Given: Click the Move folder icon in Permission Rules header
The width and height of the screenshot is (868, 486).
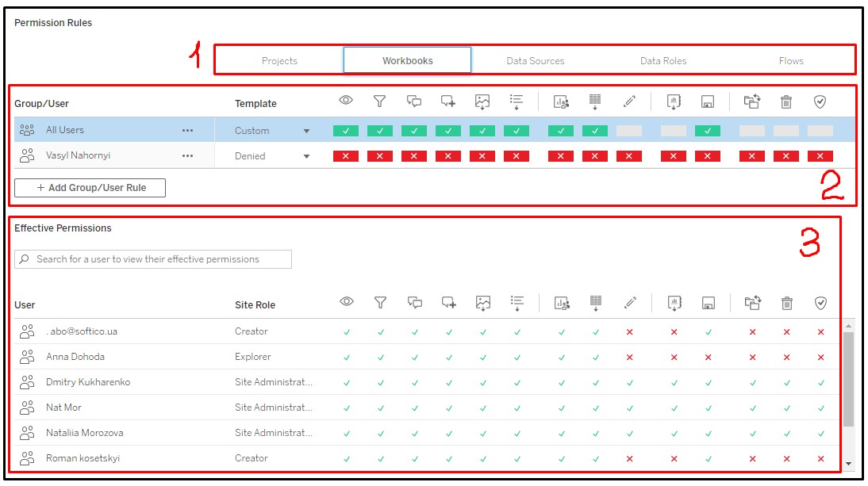Looking at the screenshot, I should pyautogui.click(x=752, y=101).
